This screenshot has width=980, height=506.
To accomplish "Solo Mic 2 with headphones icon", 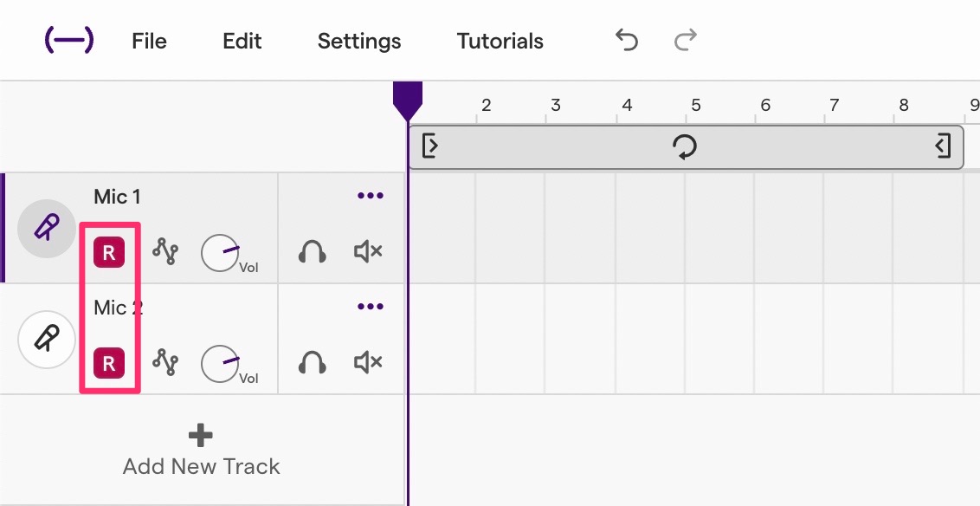I will click(x=312, y=363).
